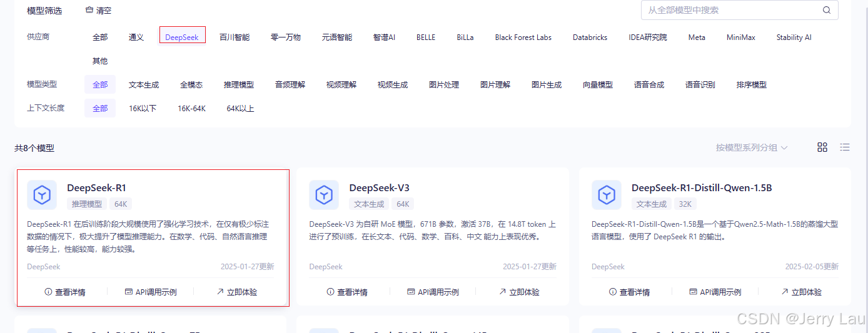
Task: Filter context length 16K以下
Action: tap(143, 108)
